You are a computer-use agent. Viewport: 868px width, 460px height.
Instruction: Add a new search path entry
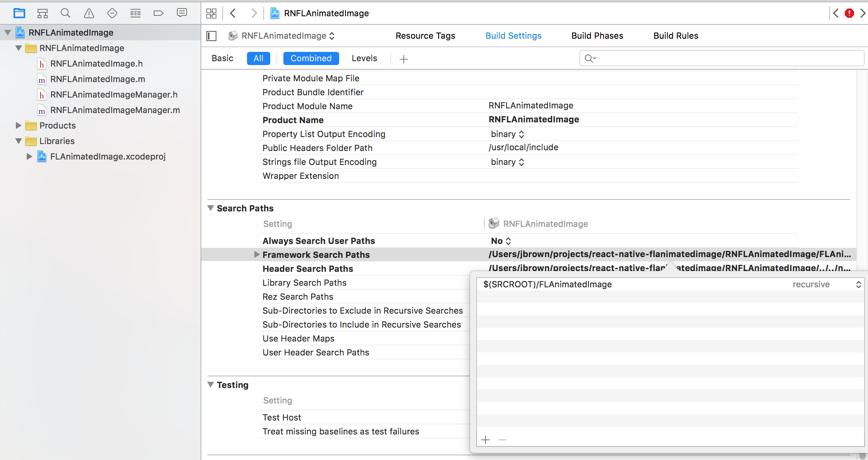485,440
